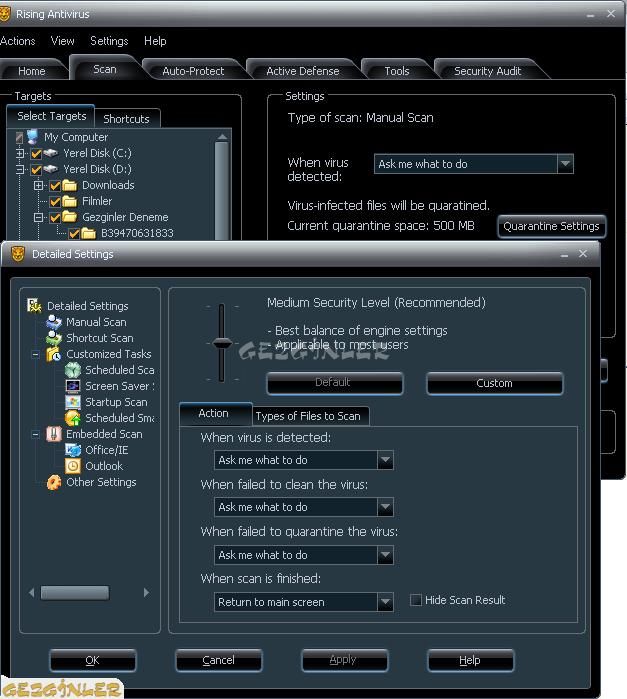Click the Scheduled Smart update icon
This screenshot has width=627, height=699.
click(73, 418)
